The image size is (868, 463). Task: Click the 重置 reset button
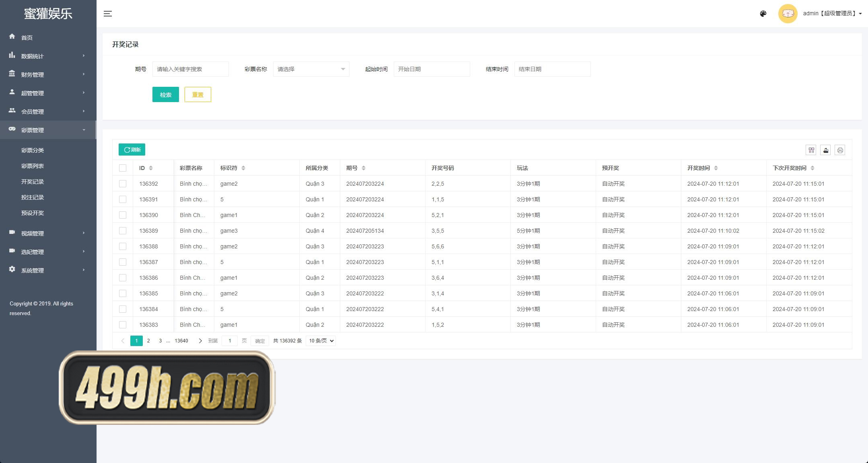click(197, 94)
